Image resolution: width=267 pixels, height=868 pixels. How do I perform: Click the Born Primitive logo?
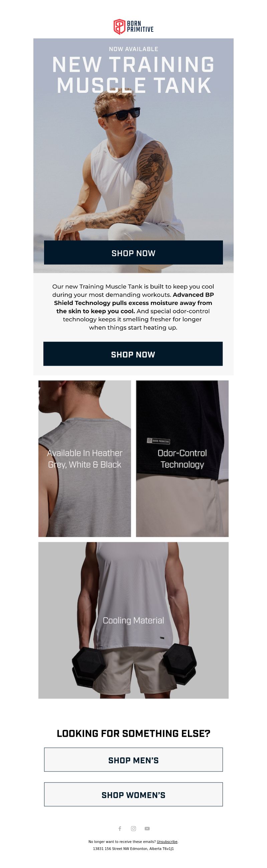tap(133, 27)
